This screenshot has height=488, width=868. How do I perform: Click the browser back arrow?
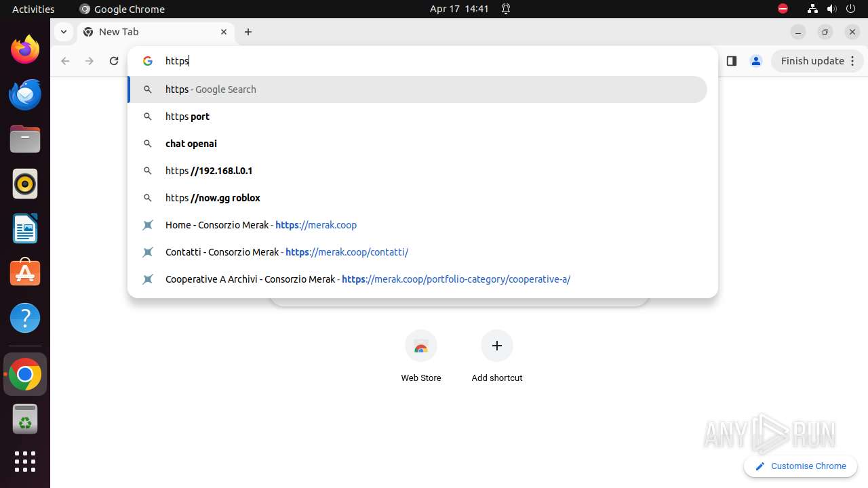point(65,61)
